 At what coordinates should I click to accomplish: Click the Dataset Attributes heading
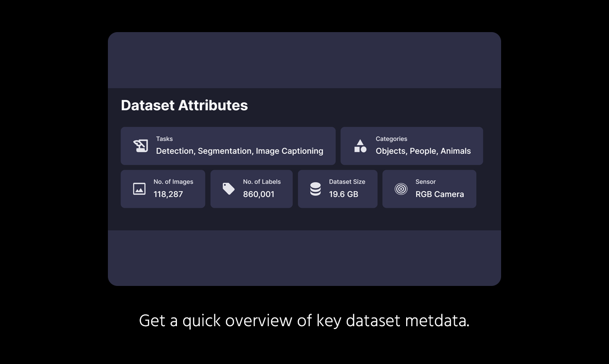click(x=184, y=105)
